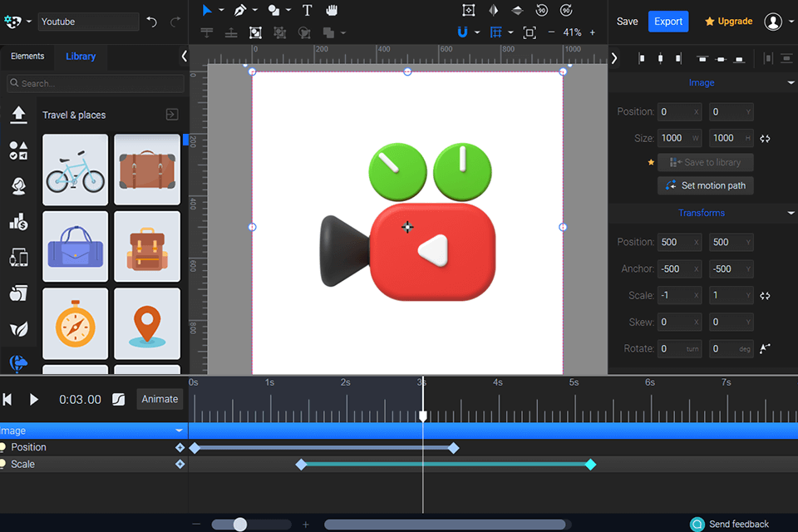Viewport: 798px width, 532px height.
Task: Select the arrow Selection tool
Action: (x=207, y=10)
